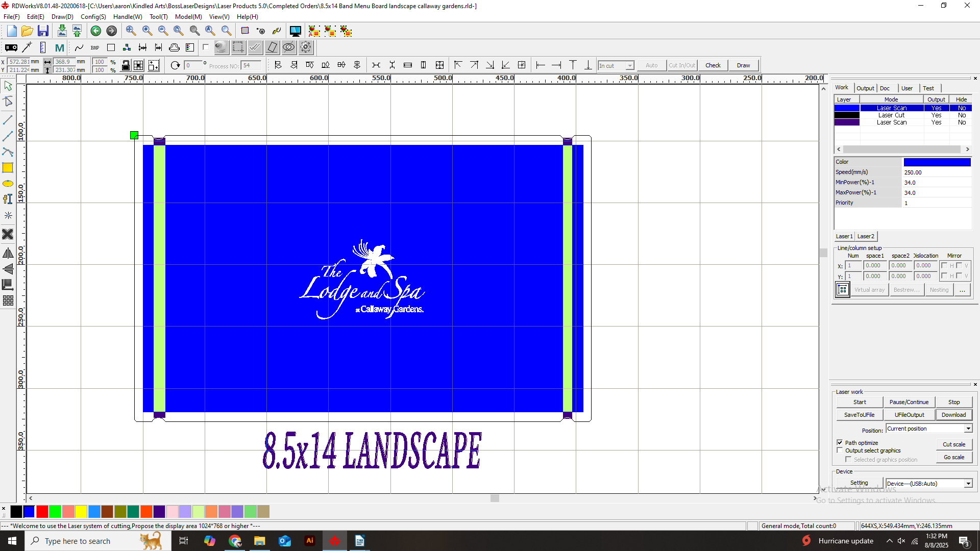980x551 pixels.
Task: Pick the red swatch in color palette
Action: click(42, 511)
